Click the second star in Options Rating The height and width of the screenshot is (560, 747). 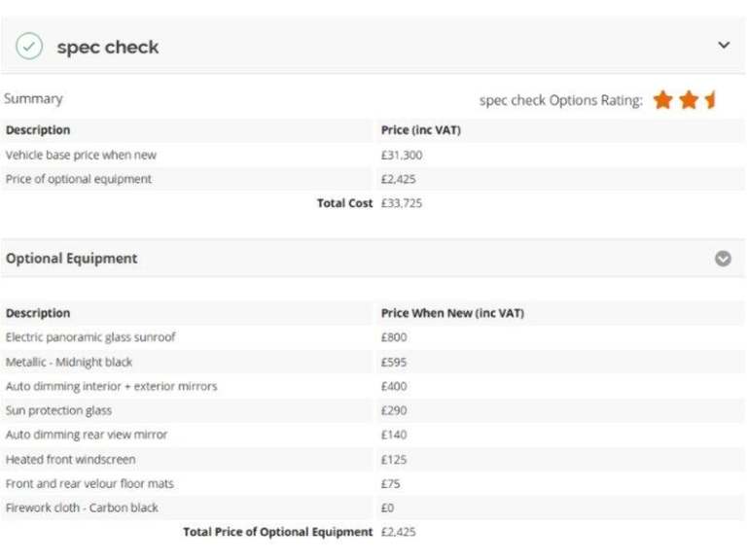689,100
